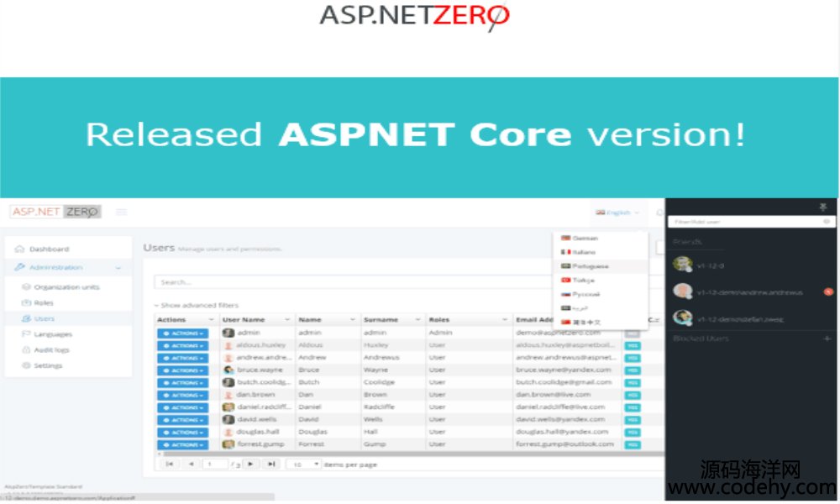This screenshot has height=504, width=840.
Task: Open Actions dropdown for daniel.radcliffe
Action: (x=182, y=407)
